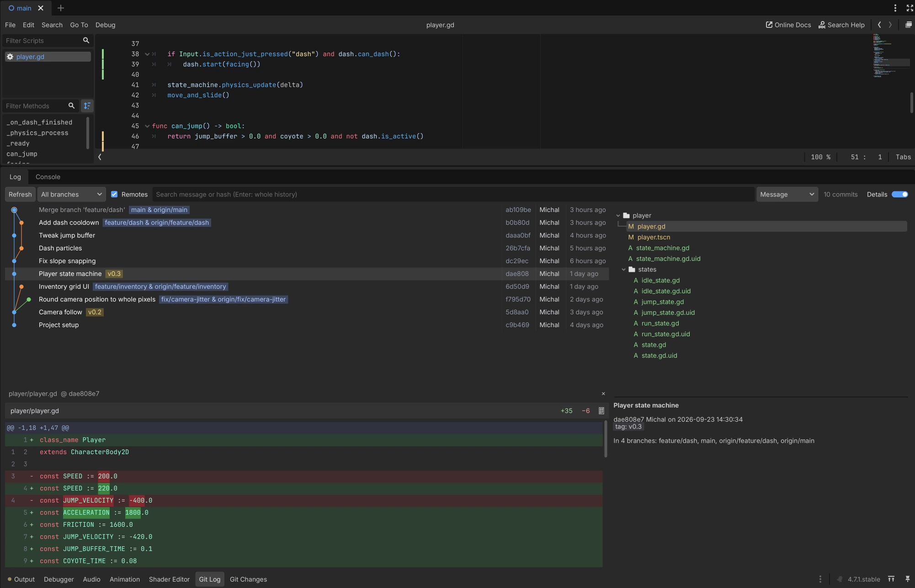Select jump_state.gd in changed files tree
This screenshot has width=915, height=588.
pos(662,302)
